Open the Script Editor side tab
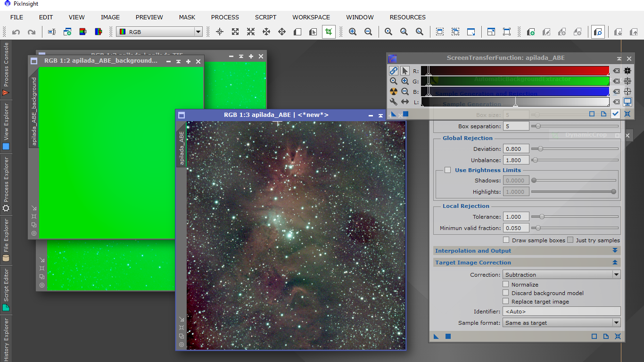 [6, 289]
